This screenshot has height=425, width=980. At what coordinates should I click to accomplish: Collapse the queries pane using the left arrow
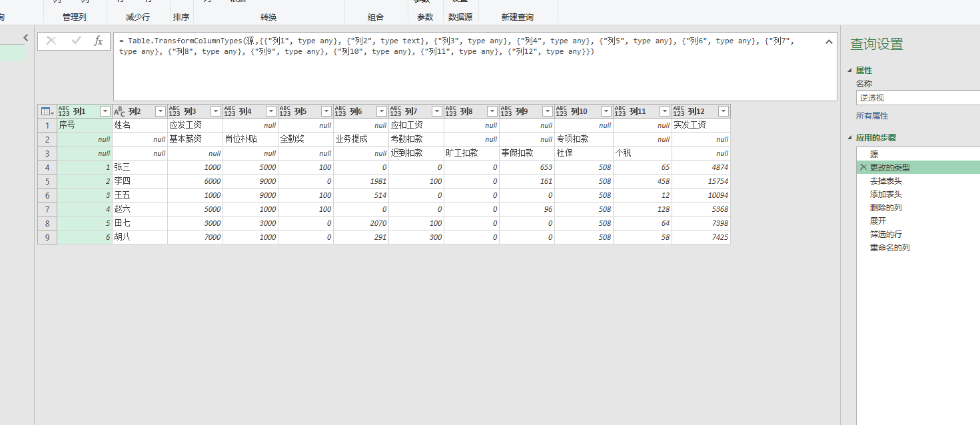[25, 37]
